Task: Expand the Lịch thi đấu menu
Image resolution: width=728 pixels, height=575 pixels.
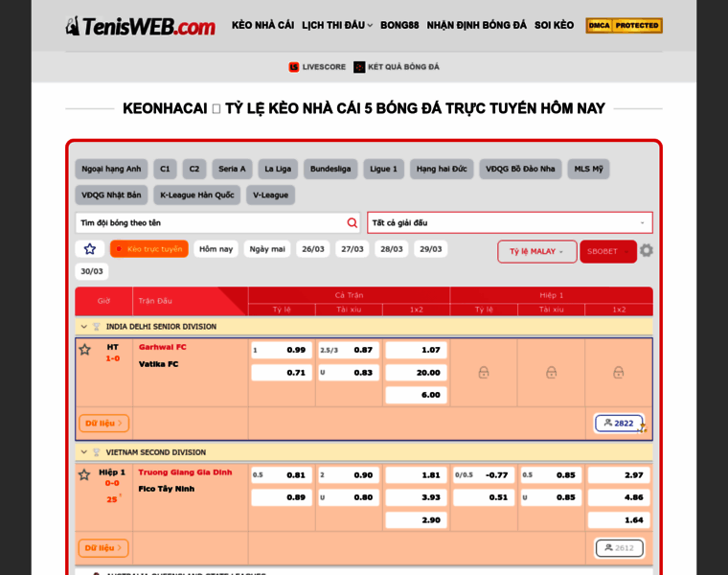Action: (x=337, y=26)
